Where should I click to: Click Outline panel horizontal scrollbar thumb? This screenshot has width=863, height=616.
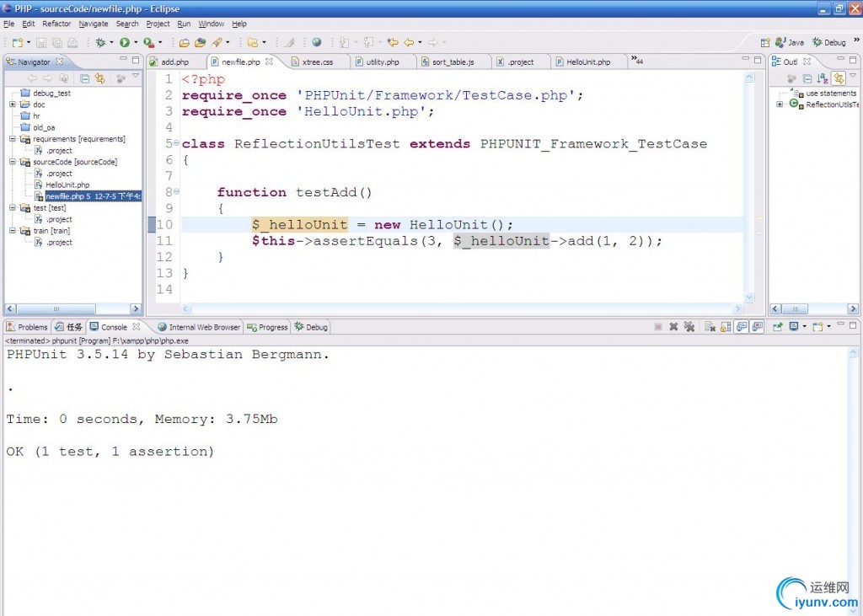click(794, 308)
